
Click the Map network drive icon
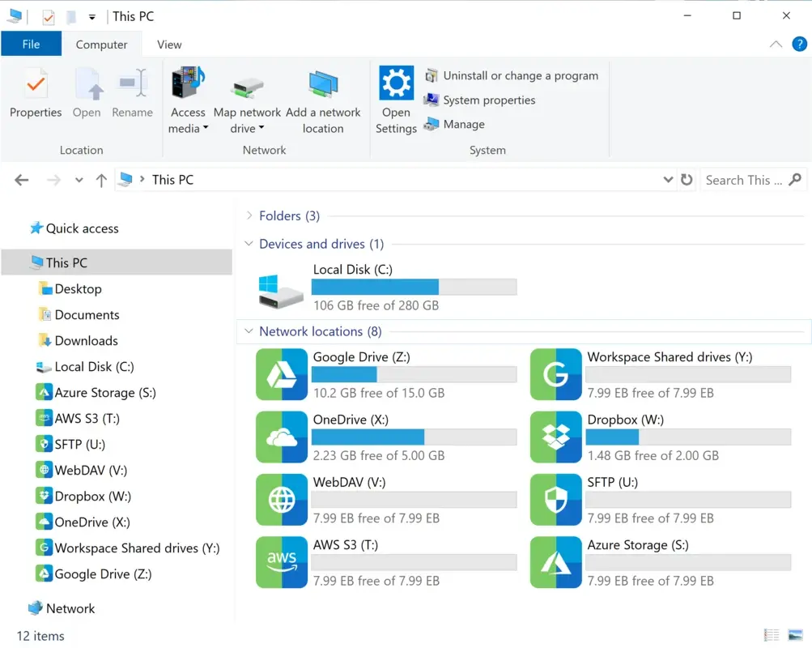coord(247,87)
